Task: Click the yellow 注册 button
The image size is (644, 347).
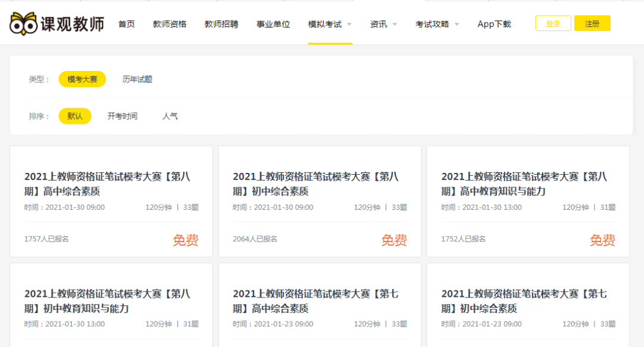Action: point(592,23)
